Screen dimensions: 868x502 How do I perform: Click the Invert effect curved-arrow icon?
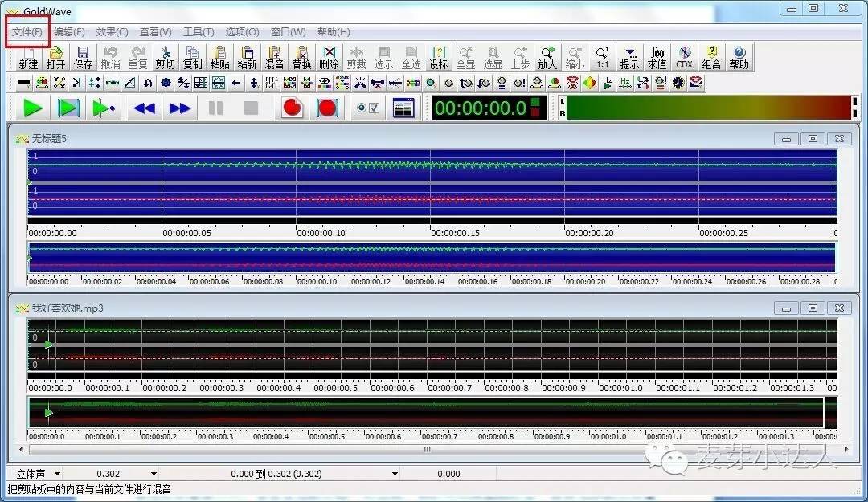pos(148,83)
